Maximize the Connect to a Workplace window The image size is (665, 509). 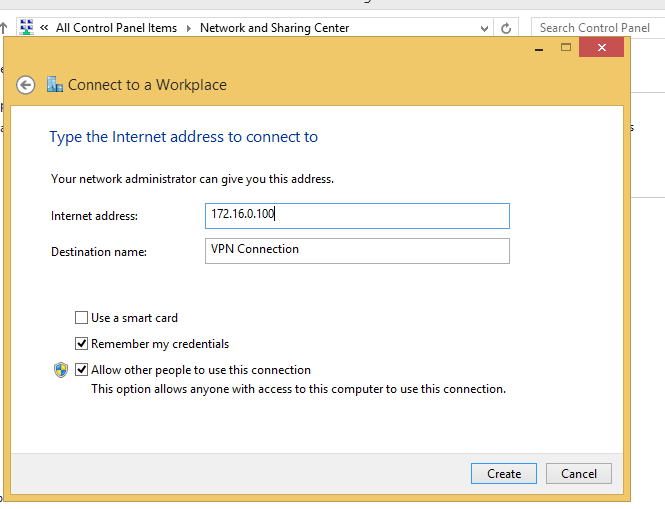pyautogui.click(x=566, y=48)
